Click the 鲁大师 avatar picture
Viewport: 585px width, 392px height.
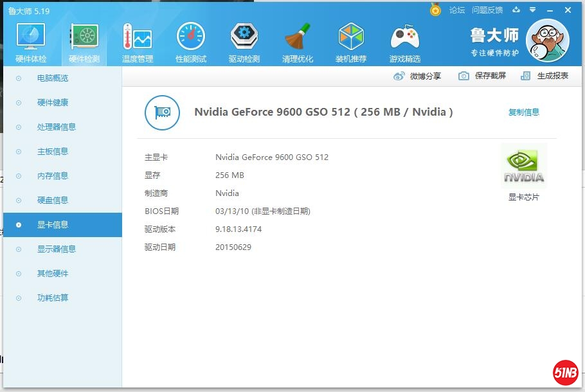coord(547,40)
